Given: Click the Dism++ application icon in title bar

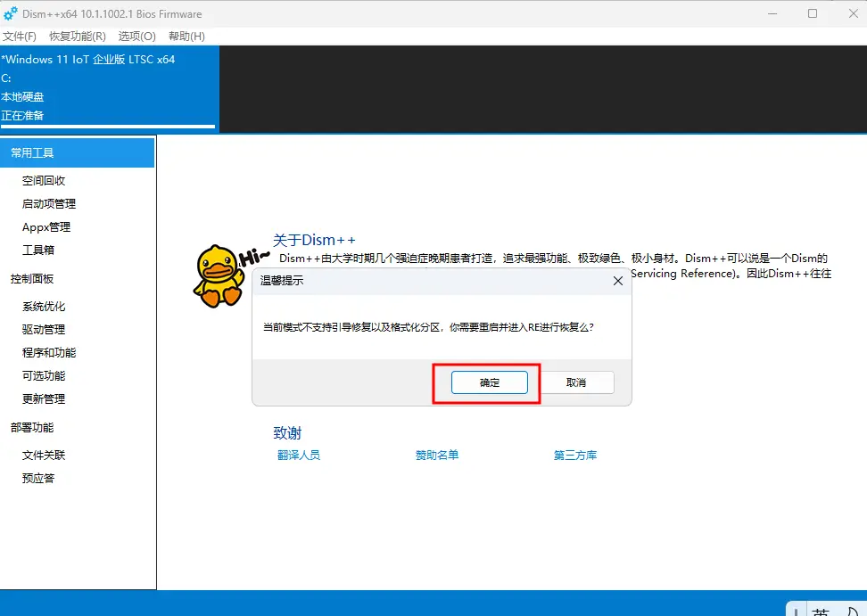Looking at the screenshot, I should [x=11, y=13].
